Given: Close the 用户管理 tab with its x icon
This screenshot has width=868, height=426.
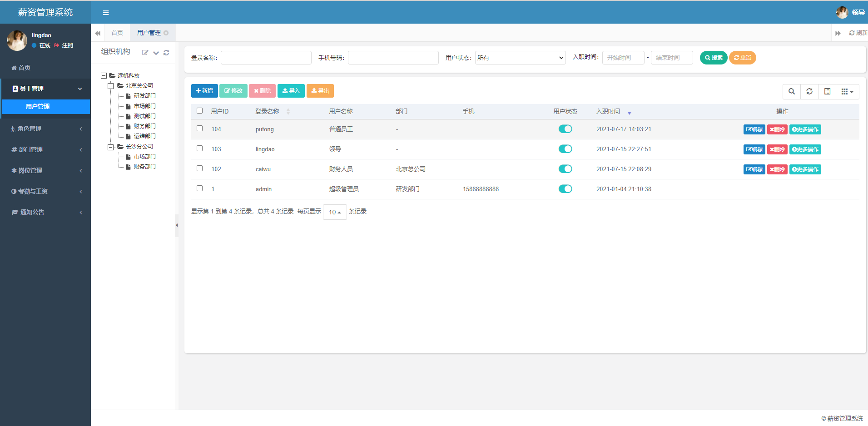Looking at the screenshot, I should [166, 33].
